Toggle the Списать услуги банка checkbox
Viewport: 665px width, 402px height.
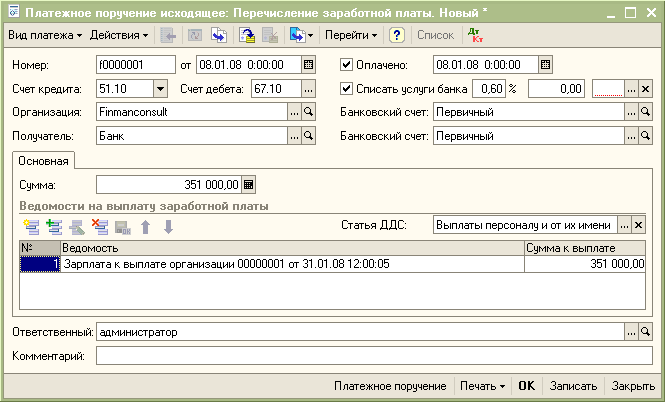click(346, 89)
